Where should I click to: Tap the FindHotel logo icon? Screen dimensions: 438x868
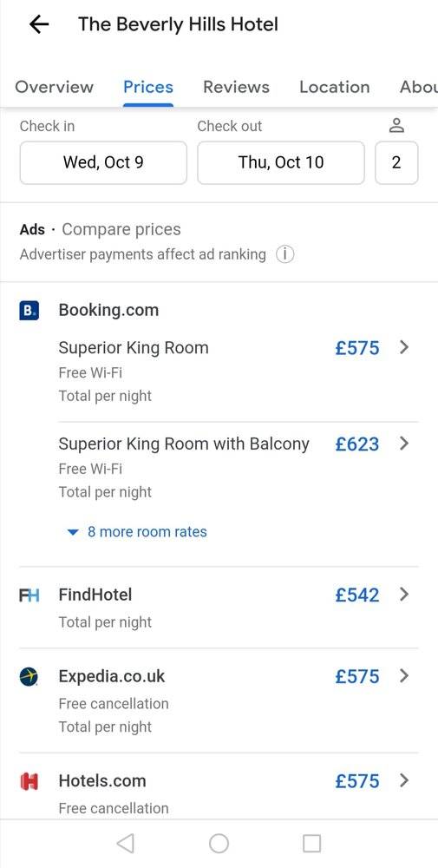[29, 595]
